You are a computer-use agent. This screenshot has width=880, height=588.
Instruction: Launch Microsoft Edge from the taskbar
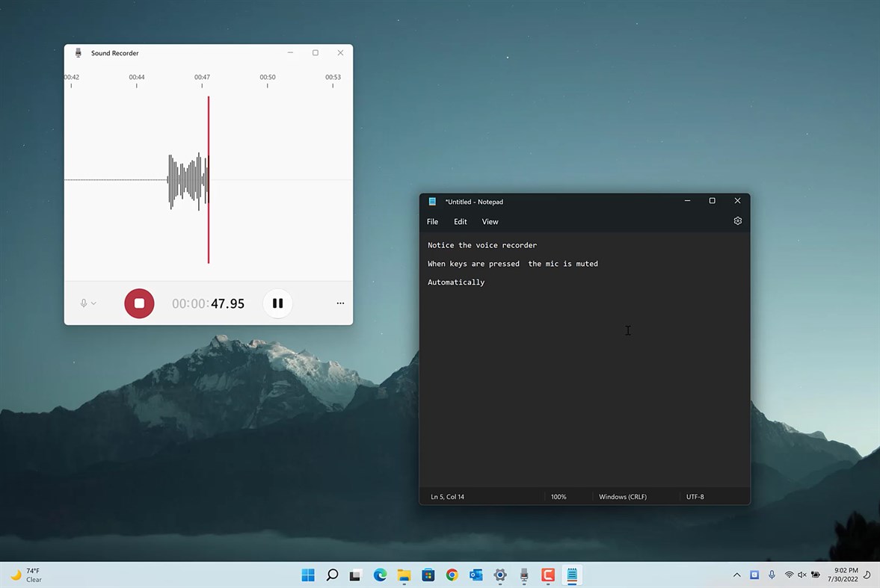point(380,575)
